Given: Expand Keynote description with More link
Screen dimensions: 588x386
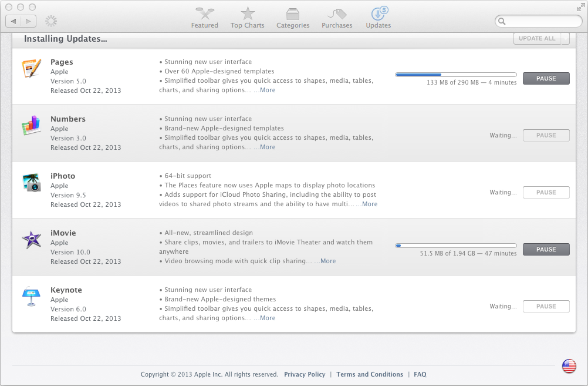Looking at the screenshot, I should (268, 318).
